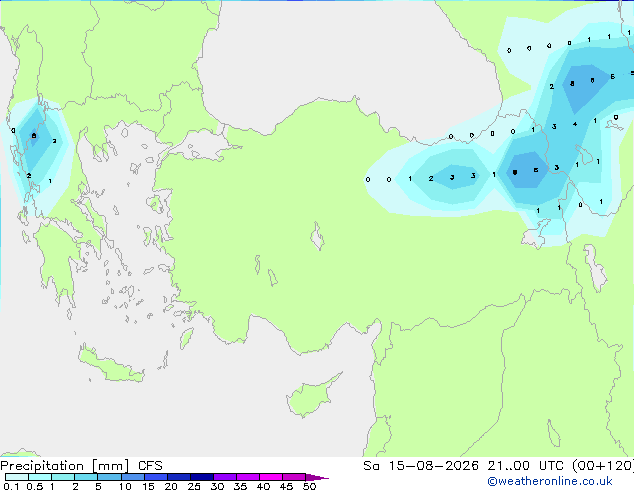Click the '21..00 UTC' time text
Screen dimensions: 634x490
pyautogui.click(x=524, y=466)
